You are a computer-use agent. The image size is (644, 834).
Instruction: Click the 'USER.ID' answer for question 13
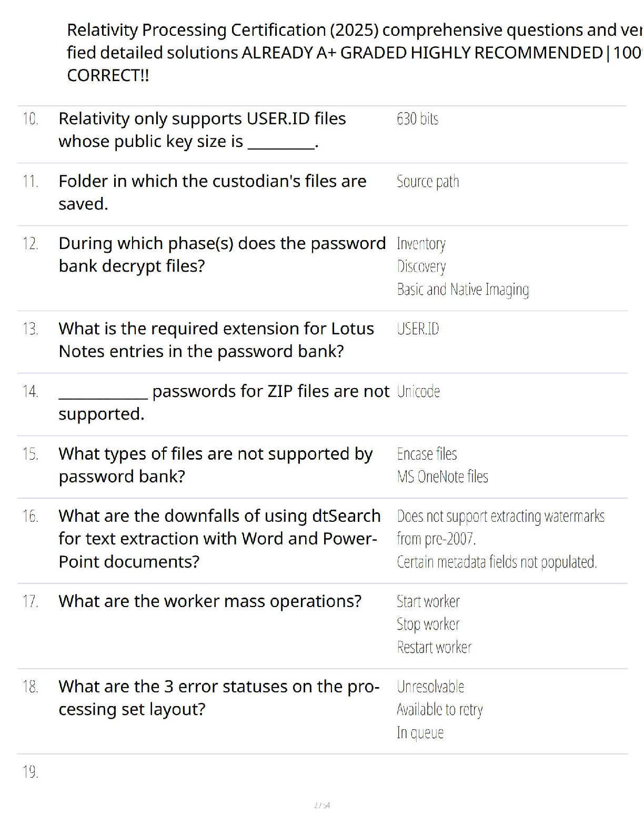[x=418, y=329]
